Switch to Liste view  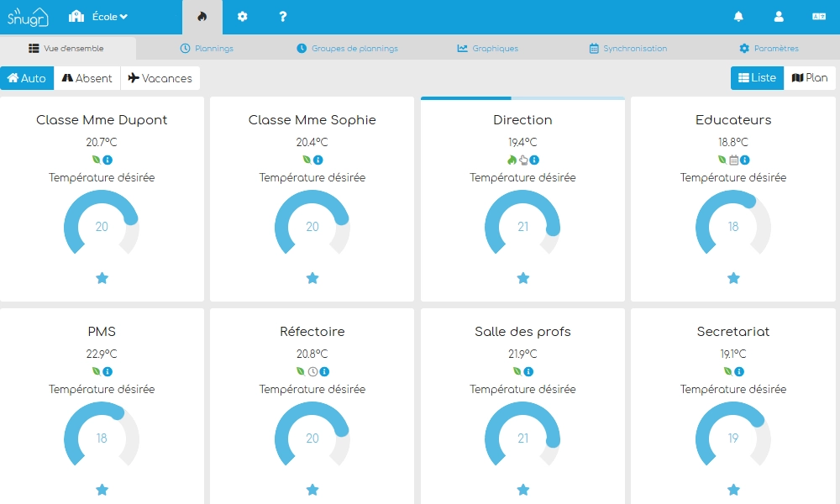[x=757, y=77]
